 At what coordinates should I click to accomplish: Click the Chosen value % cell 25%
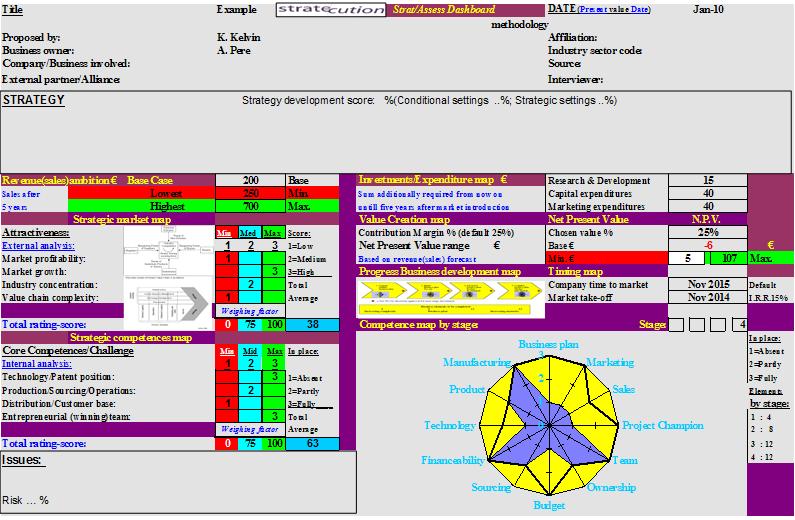pyautogui.click(x=708, y=232)
